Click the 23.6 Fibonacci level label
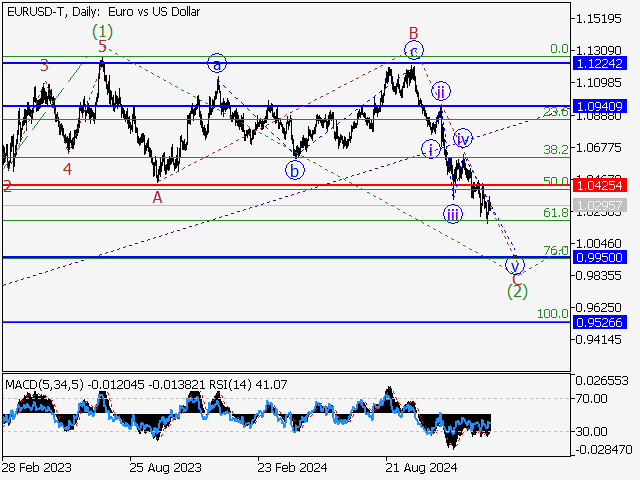 555,113
